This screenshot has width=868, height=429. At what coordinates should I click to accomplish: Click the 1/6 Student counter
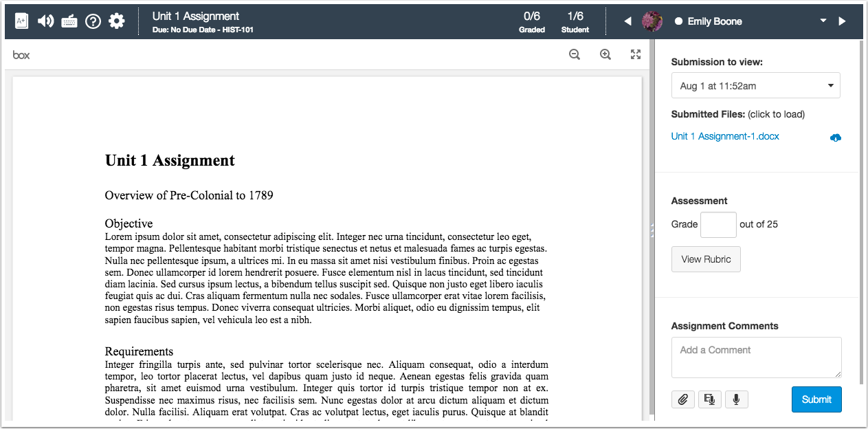[x=575, y=21]
